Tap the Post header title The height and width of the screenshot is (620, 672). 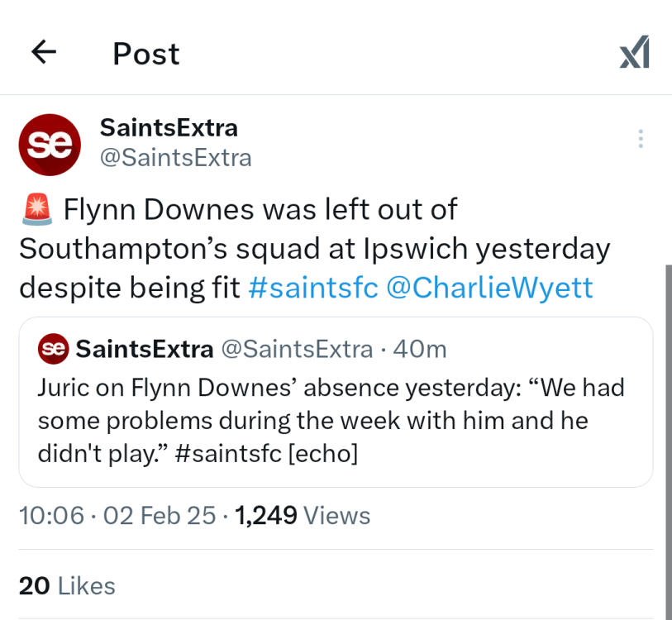tap(145, 54)
